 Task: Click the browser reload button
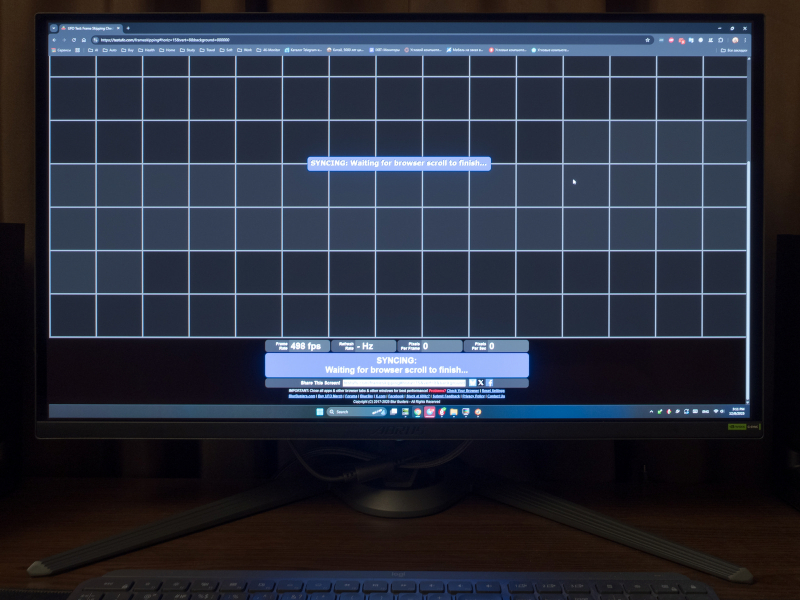83,40
